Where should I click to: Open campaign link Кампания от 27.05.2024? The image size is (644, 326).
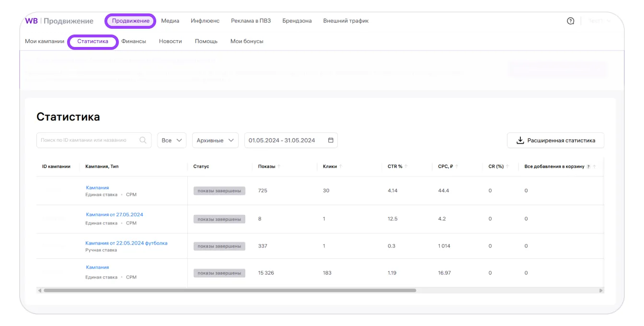tap(115, 215)
